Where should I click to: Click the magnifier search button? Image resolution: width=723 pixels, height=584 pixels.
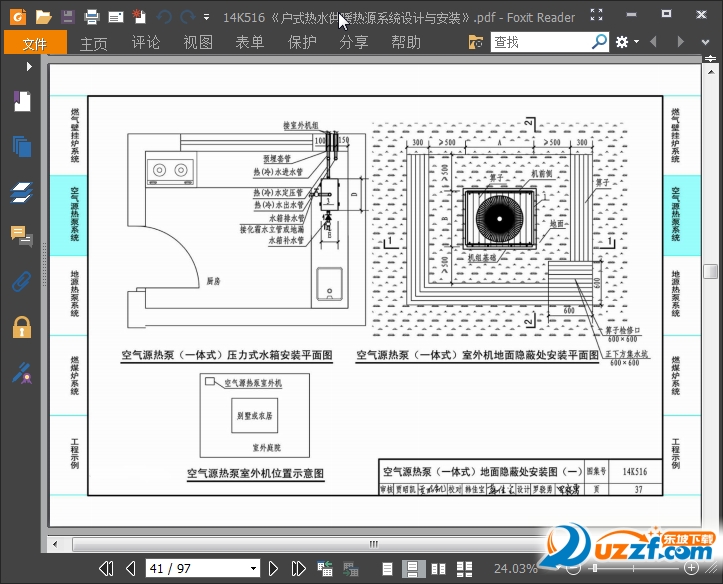[599, 42]
